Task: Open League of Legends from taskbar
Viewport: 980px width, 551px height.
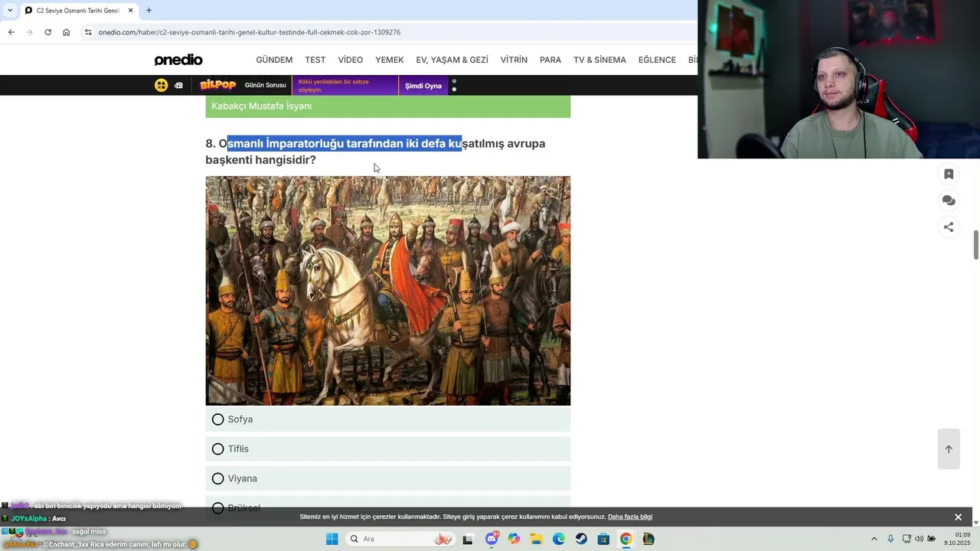Action: (648, 539)
